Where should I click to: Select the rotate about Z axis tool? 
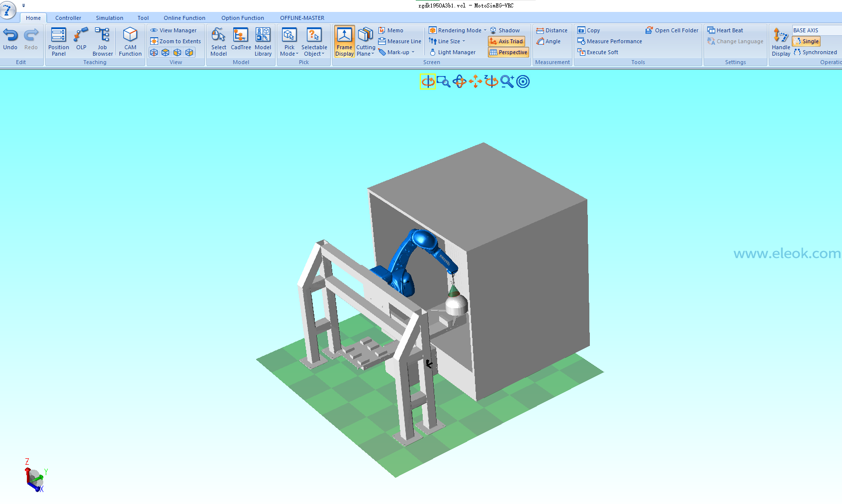point(491,82)
